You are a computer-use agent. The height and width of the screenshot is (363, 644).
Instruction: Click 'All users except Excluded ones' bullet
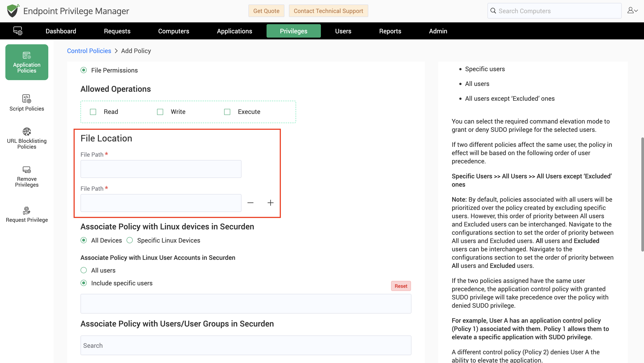pyautogui.click(x=510, y=98)
